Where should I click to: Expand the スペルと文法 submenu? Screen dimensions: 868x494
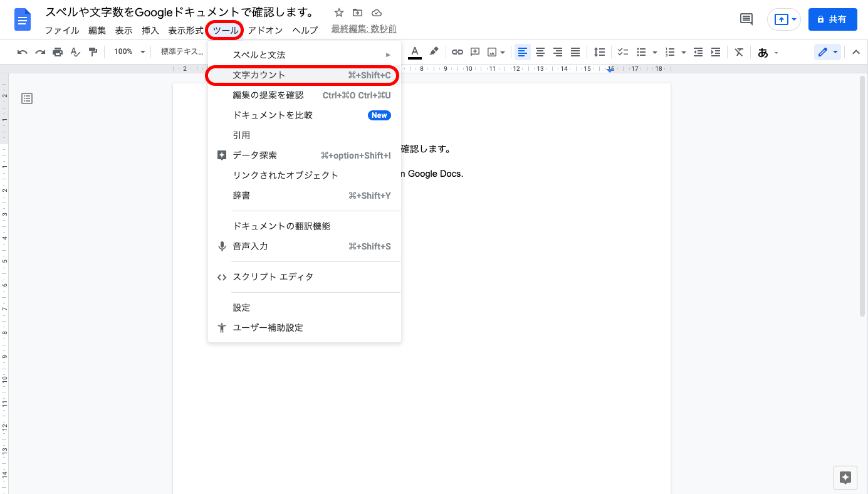click(x=305, y=55)
